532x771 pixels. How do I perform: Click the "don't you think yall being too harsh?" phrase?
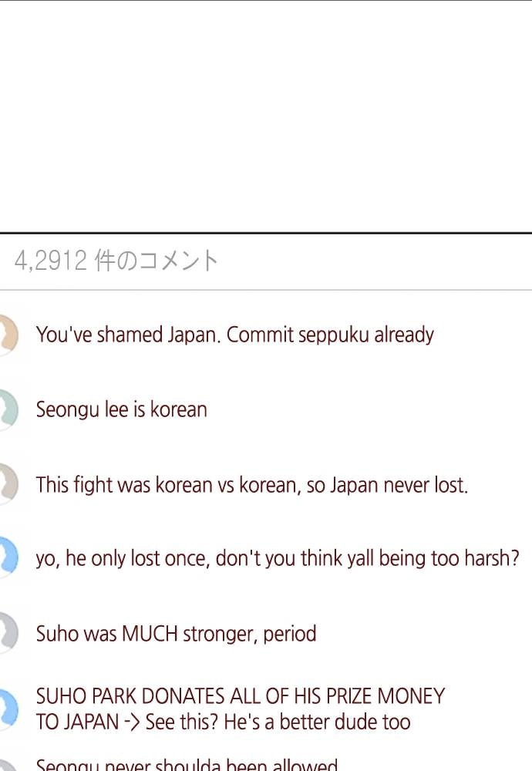click(367, 558)
